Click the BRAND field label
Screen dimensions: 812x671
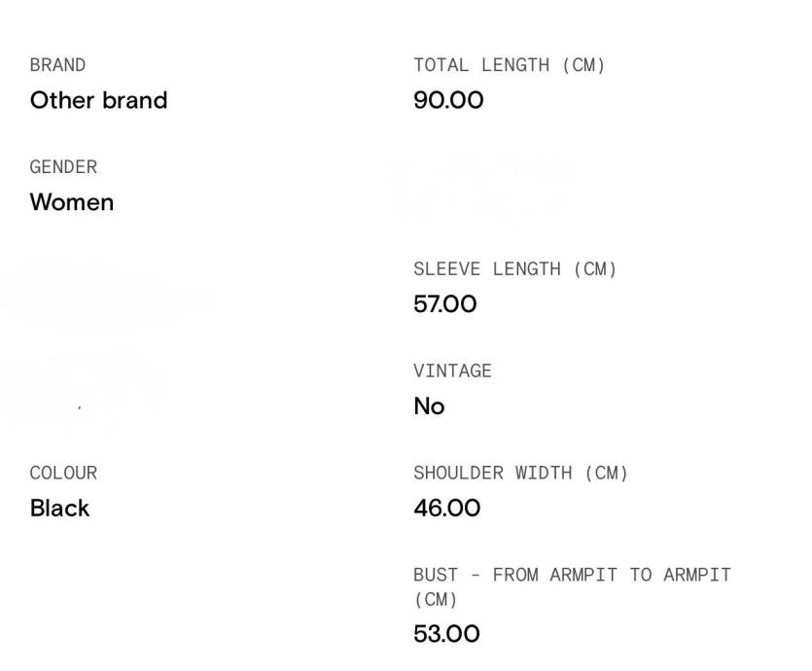(x=57, y=65)
